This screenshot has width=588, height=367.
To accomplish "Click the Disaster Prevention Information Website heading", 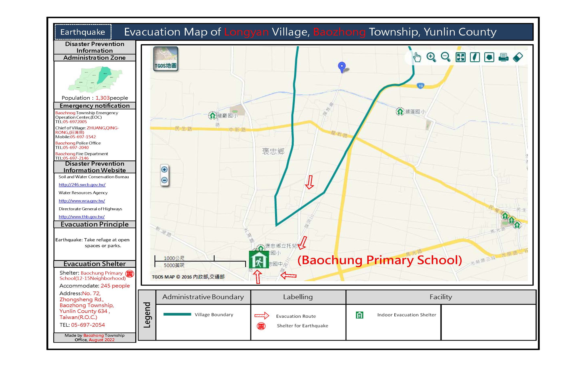I will [94, 167].
